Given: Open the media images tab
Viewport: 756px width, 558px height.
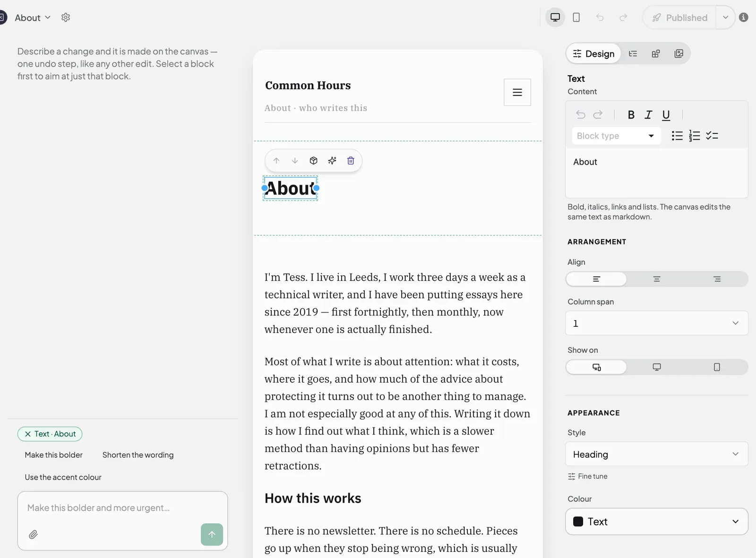Looking at the screenshot, I should [679, 53].
